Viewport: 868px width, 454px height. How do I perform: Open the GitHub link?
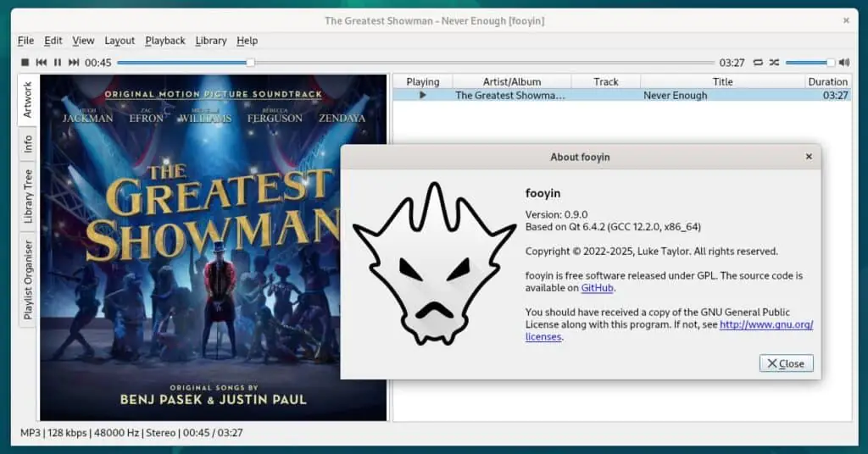pos(597,288)
